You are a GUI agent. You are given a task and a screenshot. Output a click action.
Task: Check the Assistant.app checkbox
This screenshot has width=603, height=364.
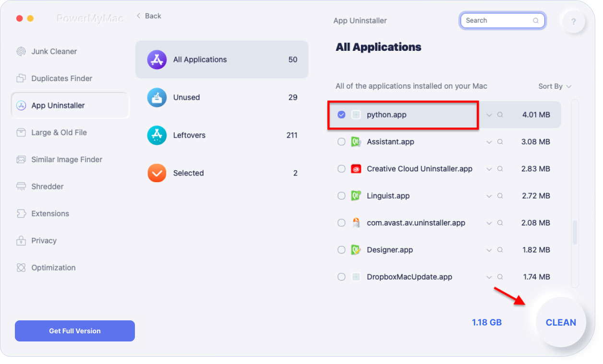point(341,142)
